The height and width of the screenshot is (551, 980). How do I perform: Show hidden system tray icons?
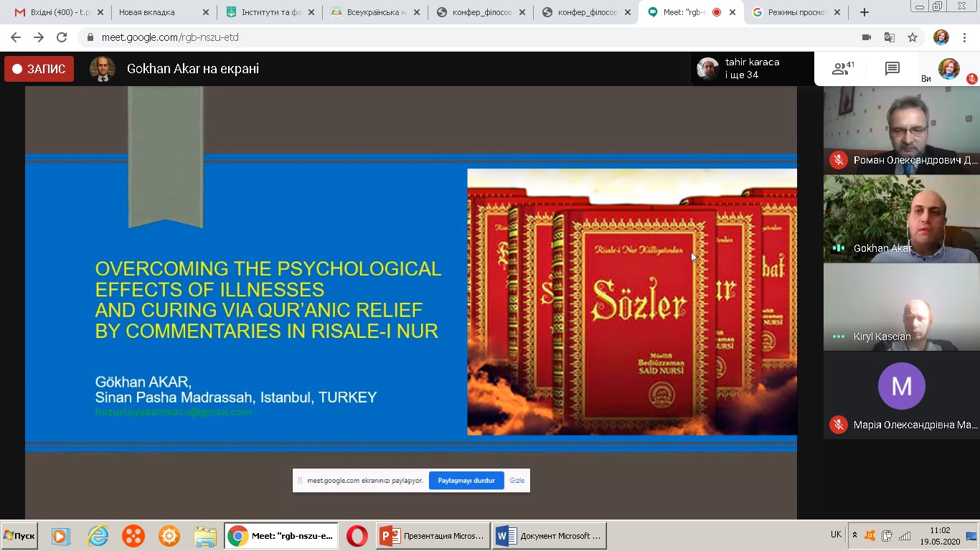[854, 535]
